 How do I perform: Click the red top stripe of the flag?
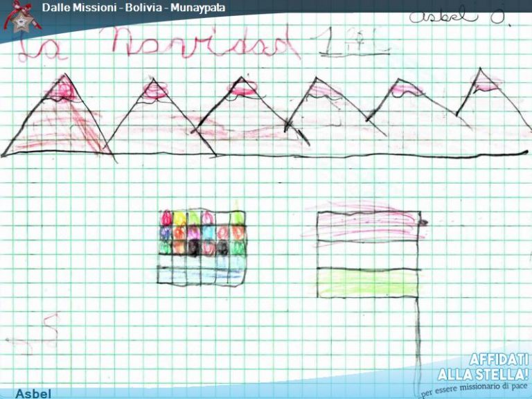coord(367,225)
